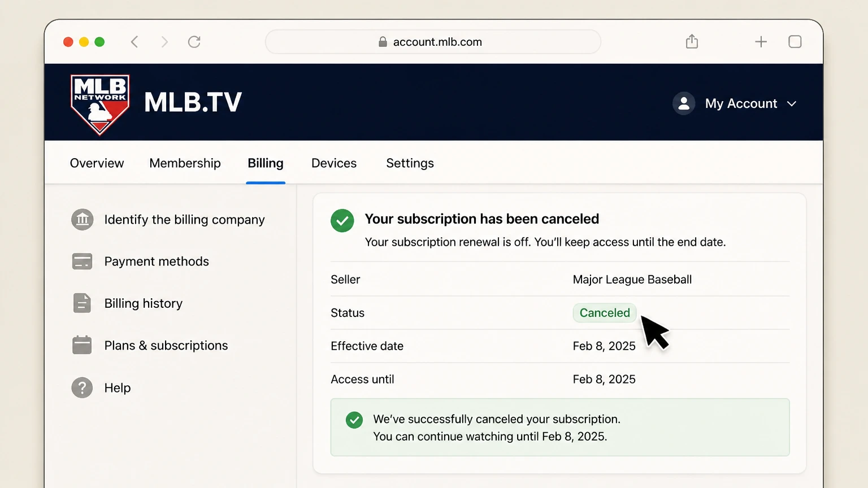Image resolution: width=868 pixels, height=488 pixels.
Task: Click checkmark icon in green confirmation banner
Action: (354, 420)
